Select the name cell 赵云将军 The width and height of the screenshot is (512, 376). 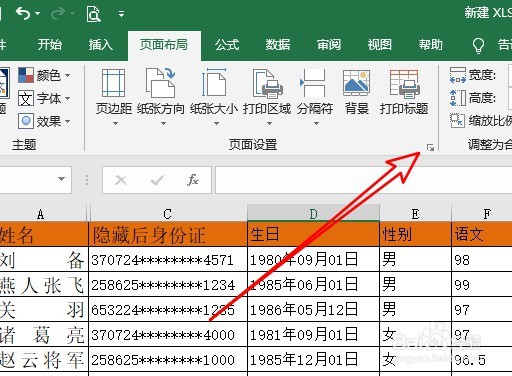(x=44, y=359)
